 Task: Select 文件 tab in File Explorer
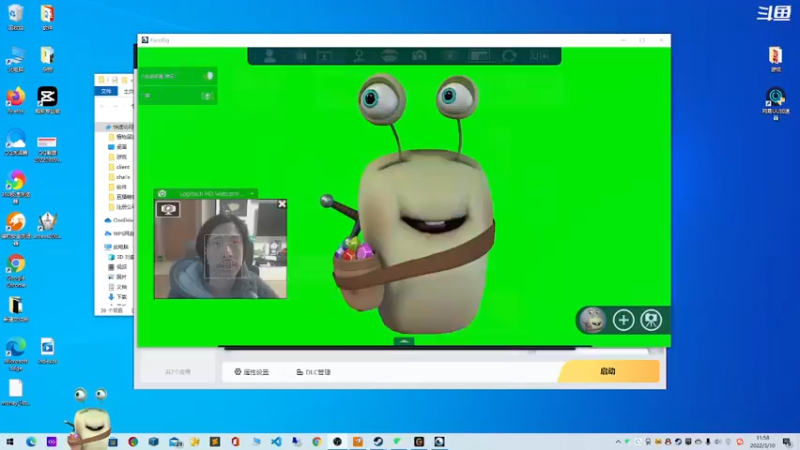click(106, 91)
